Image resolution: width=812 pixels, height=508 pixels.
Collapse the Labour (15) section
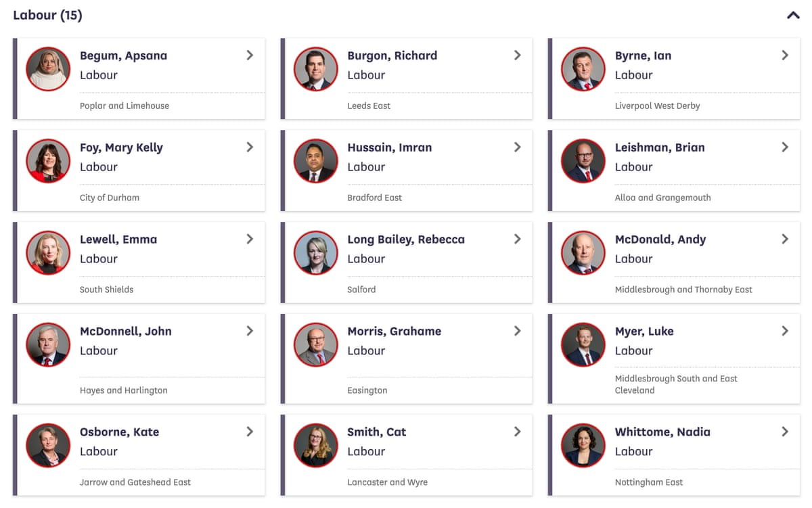click(x=793, y=14)
